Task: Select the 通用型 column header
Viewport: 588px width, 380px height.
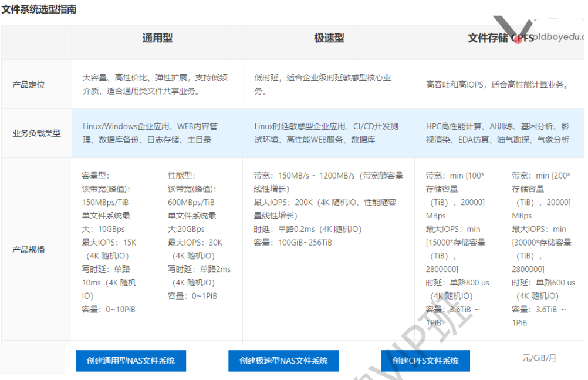Action: (x=157, y=38)
